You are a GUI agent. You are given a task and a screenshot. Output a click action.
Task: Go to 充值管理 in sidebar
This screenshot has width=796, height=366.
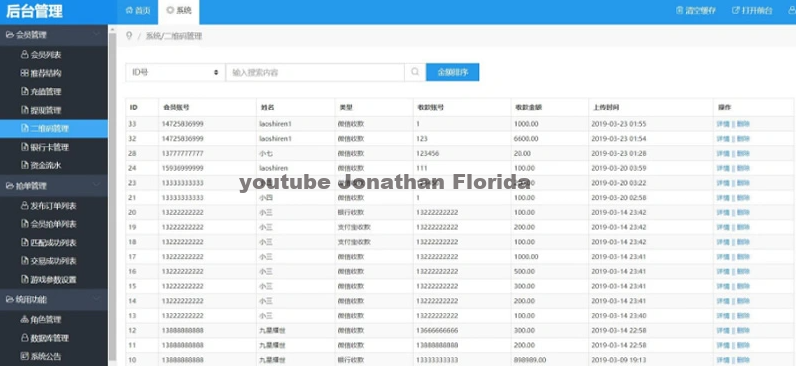(41, 92)
